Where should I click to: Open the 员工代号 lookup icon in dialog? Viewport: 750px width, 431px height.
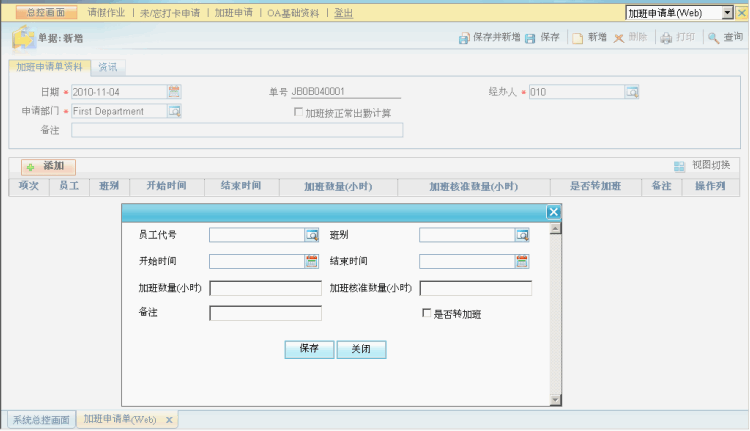[312, 235]
